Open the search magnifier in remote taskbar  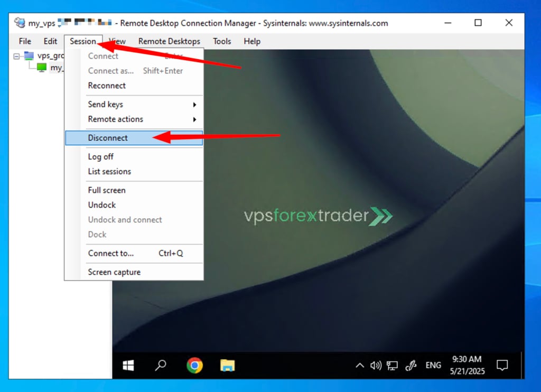tap(161, 365)
